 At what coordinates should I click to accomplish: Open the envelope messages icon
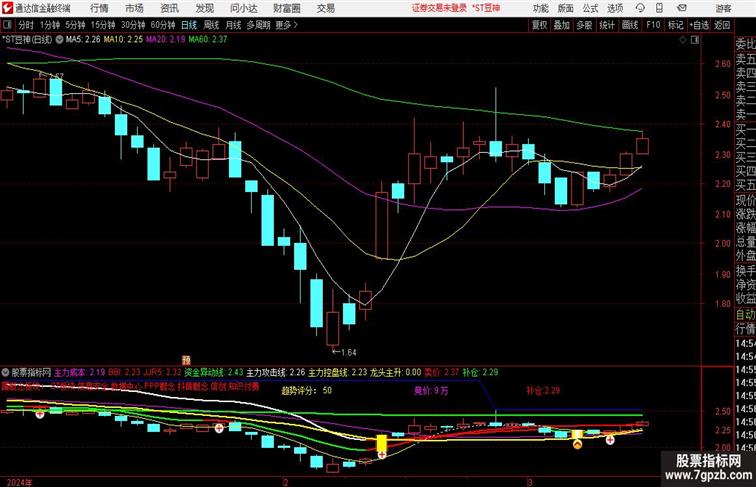pyautogui.click(x=682, y=8)
